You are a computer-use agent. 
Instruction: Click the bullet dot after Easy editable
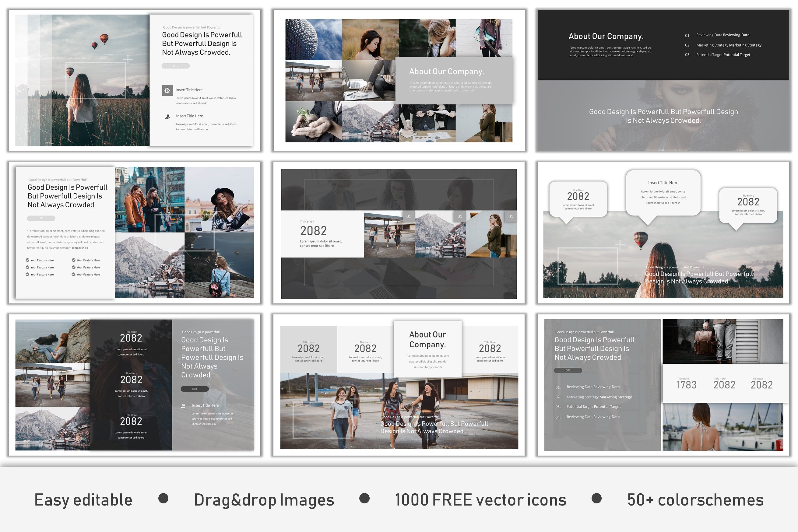(163, 499)
